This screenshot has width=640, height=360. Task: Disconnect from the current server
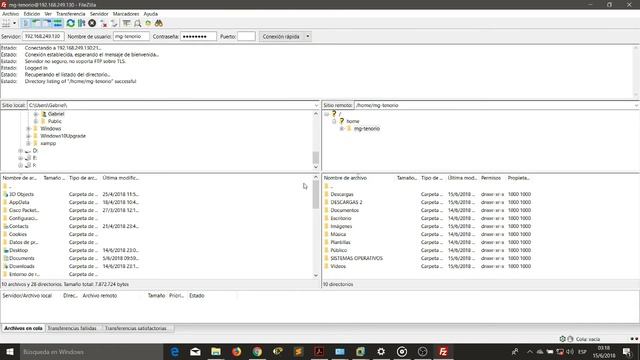click(104, 23)
